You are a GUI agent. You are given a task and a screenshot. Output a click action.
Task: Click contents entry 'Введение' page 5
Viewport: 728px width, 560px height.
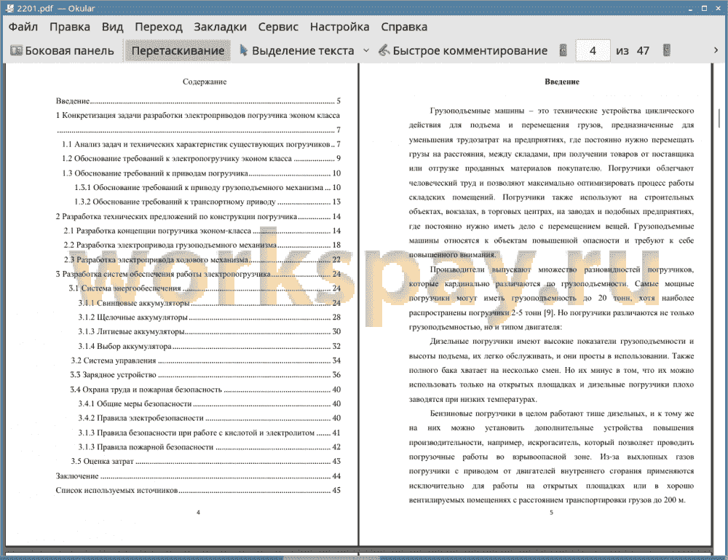pos(198,100)
